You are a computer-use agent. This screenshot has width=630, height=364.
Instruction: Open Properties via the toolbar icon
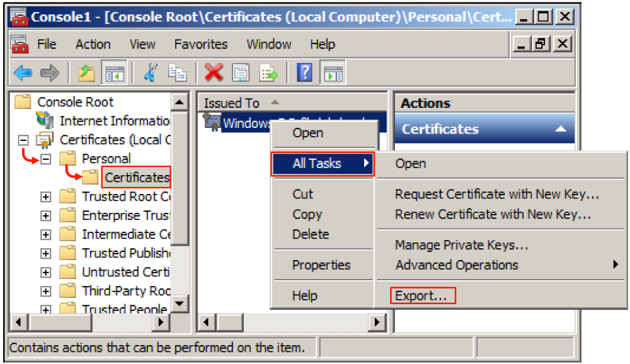pos(241,74)
